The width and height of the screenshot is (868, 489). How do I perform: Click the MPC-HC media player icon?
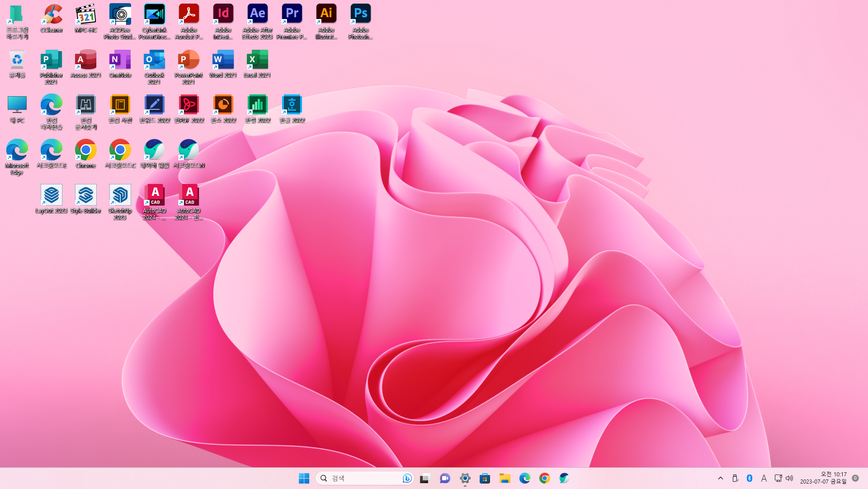pyautogui.click(x=86, y=14)
